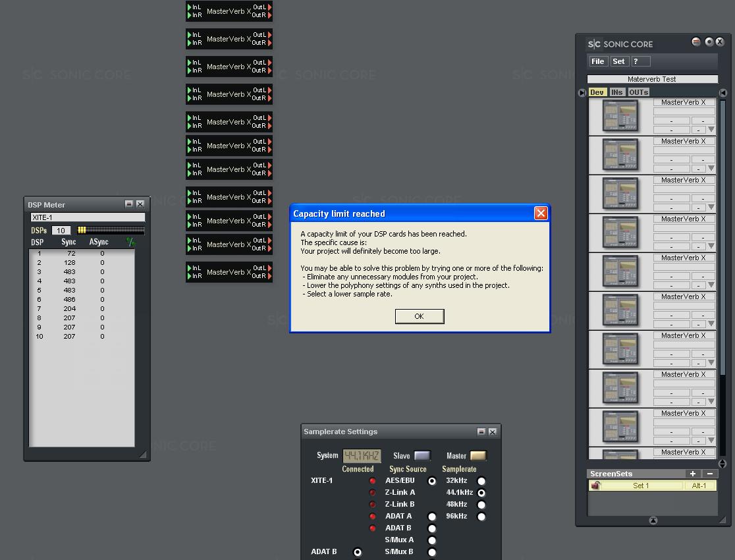Screen dimensions: 735x560
Task: Click the left panel-expand arrow beside Dev tab
Action: pyautogui.click(x=582, y=93)
